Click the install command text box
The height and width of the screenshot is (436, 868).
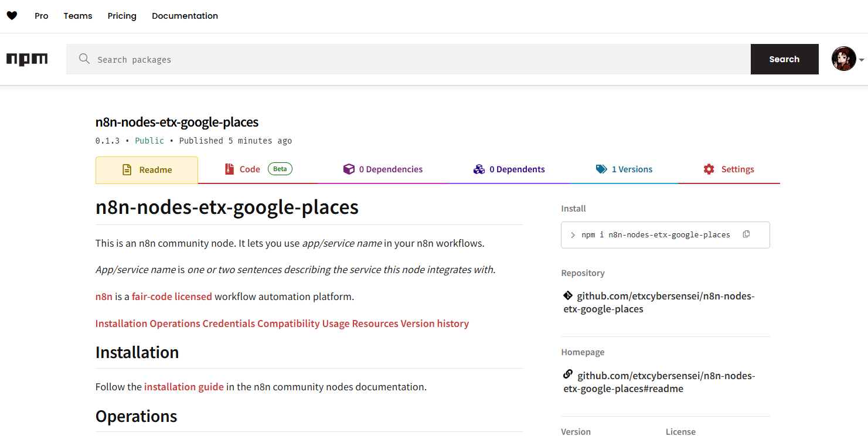[665, 235]
